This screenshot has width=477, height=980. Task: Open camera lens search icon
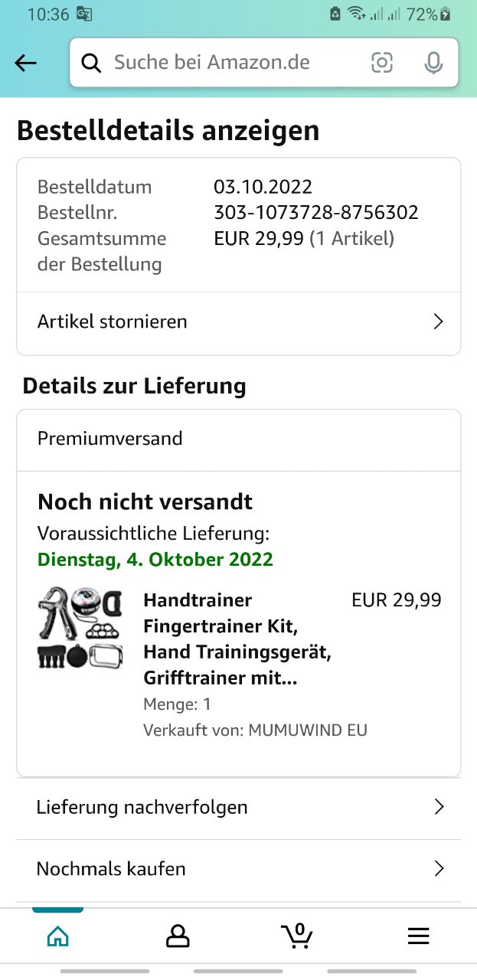[x=381, y=63]
